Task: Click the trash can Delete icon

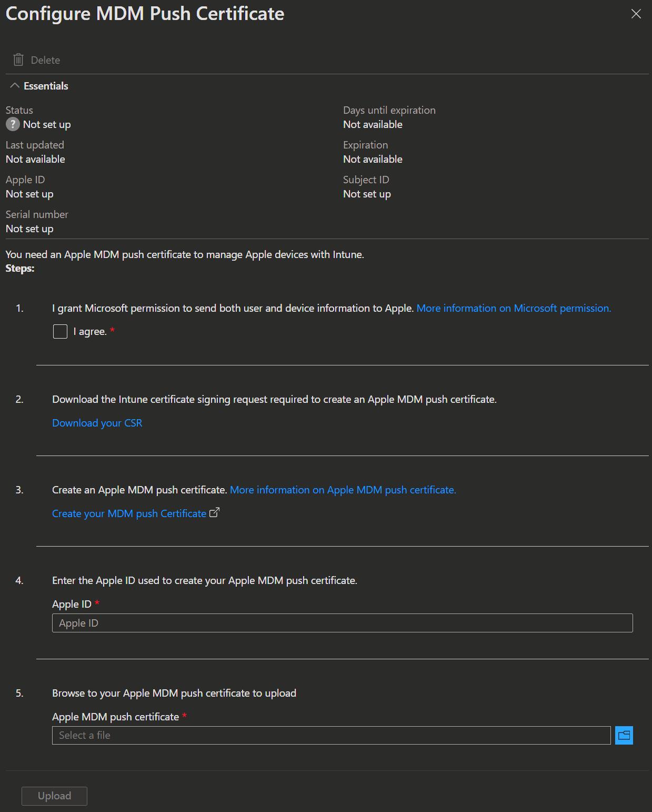Action: (x=18, y=60)
